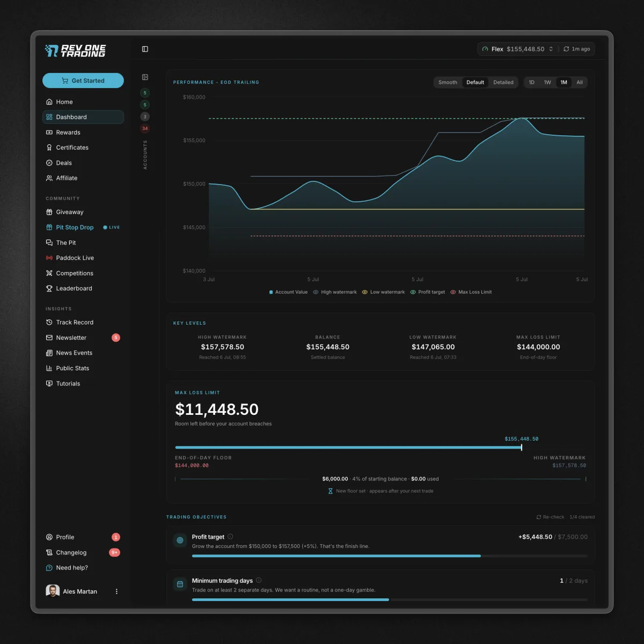Click the Minimum trading days progress bar

tap(390, 599)
